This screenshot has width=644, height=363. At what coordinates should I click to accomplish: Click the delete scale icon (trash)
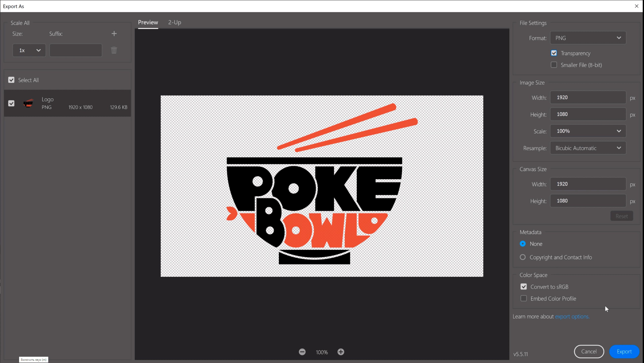click(114, 50)
